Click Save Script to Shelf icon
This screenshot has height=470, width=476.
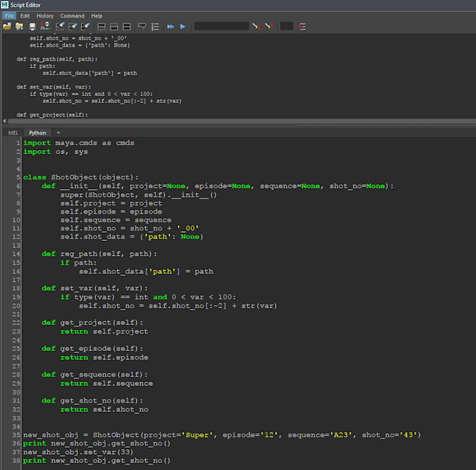45,27
